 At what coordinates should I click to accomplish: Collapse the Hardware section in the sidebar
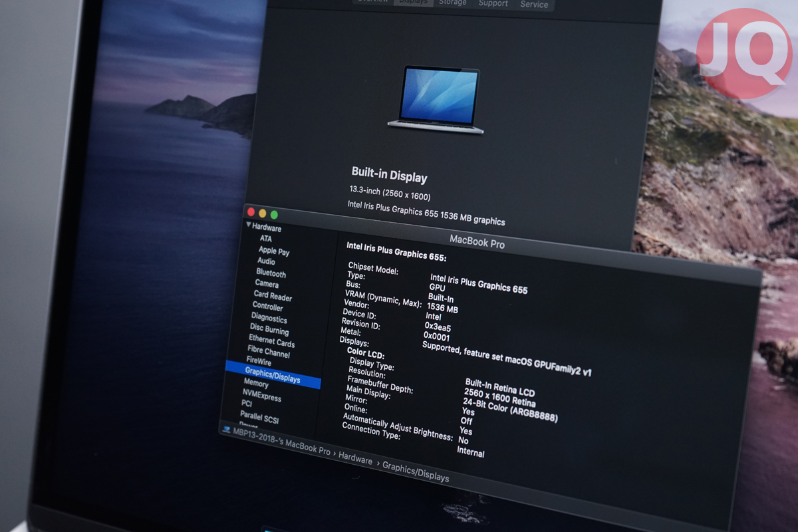(249, 225)
